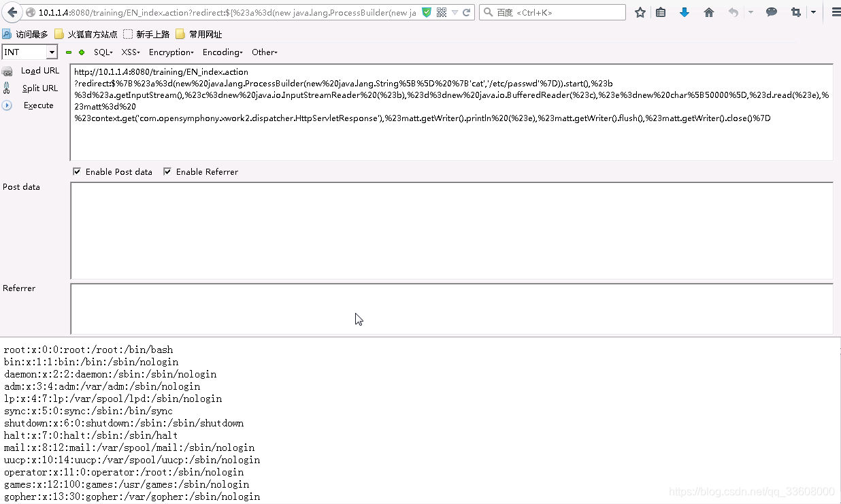Toggle the Enable Post data checkbox
841x504 pixels.
pyautogui.click(x=77, y=172)
